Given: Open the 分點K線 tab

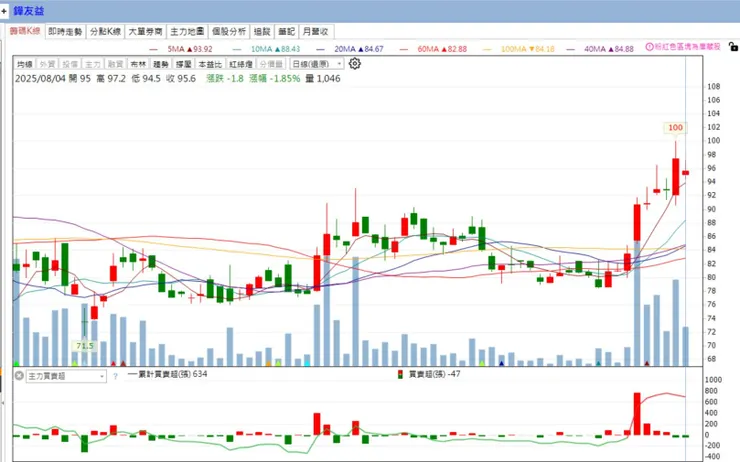Looking at the screenshot, I should [x=106, y=31].
